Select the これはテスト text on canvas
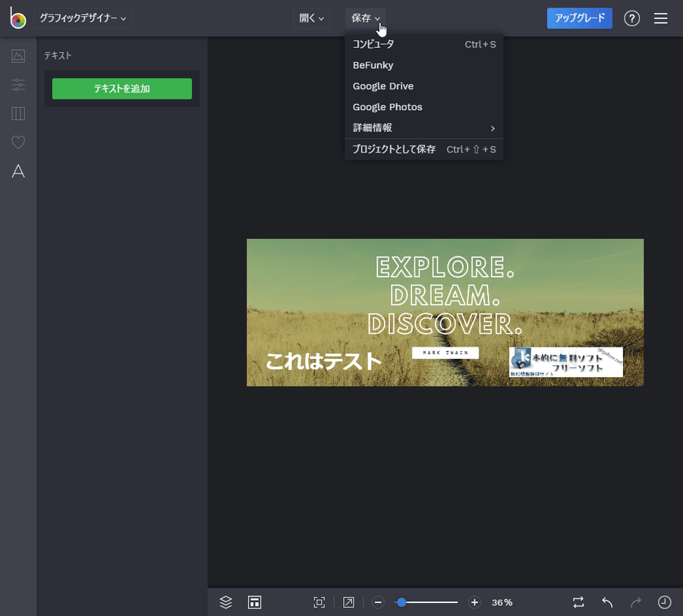The image size is (683, 616). tap(323, 361)
